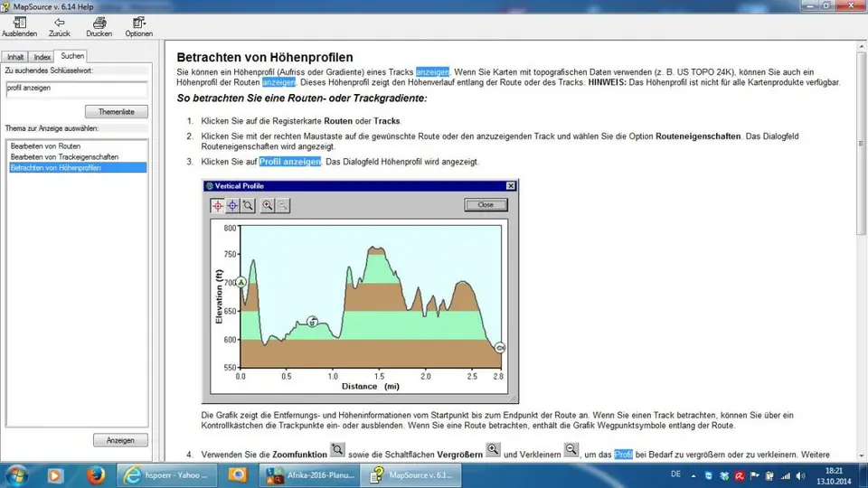The image size is (868, 488).
Task: Click the blue crosshair icon in Vertical Profile
Action: point(232,206)
